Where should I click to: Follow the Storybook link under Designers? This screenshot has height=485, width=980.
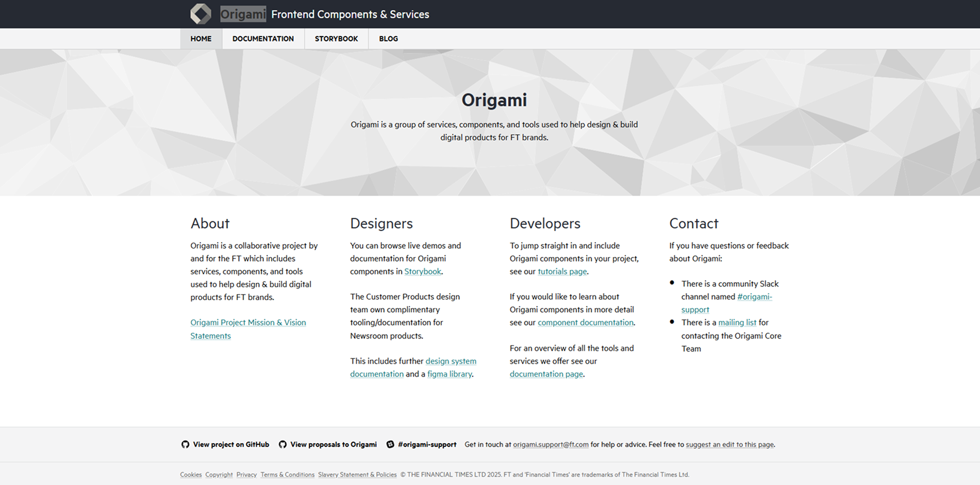click(x=423, y=271)
